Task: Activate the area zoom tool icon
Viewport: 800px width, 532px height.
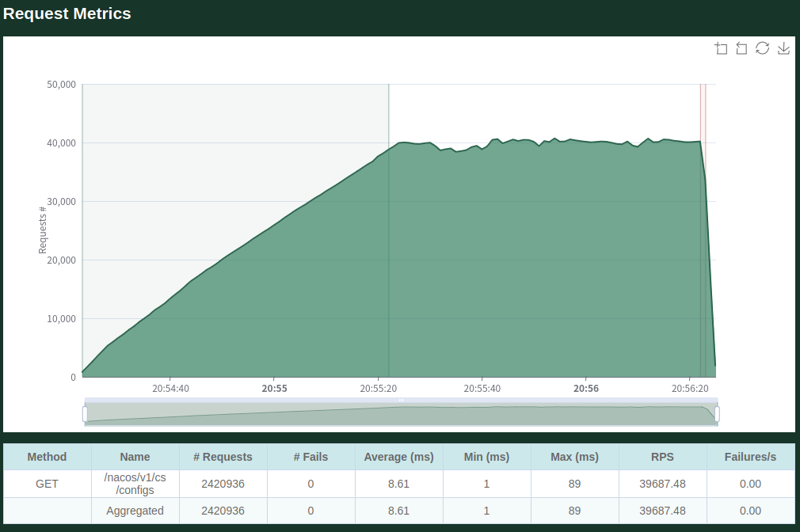Action: (x=721, y=48)
